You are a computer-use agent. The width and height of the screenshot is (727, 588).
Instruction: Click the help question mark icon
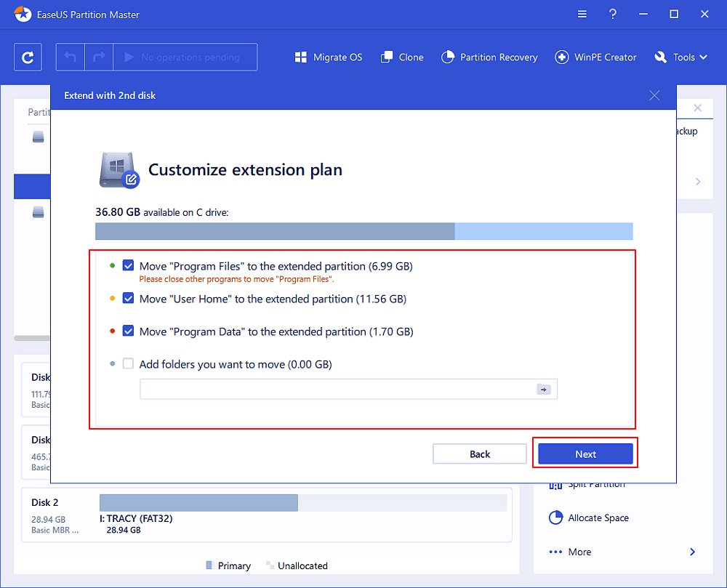click(612, 15)
